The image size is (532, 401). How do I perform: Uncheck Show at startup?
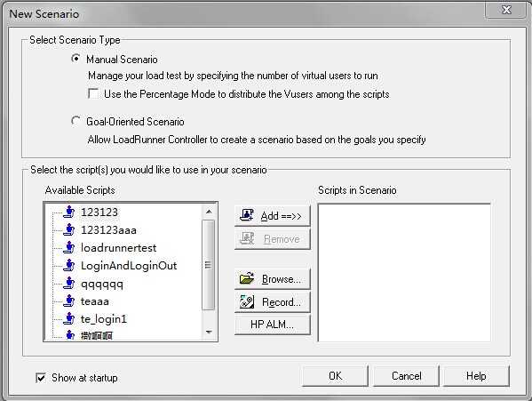tap(41, 378)
